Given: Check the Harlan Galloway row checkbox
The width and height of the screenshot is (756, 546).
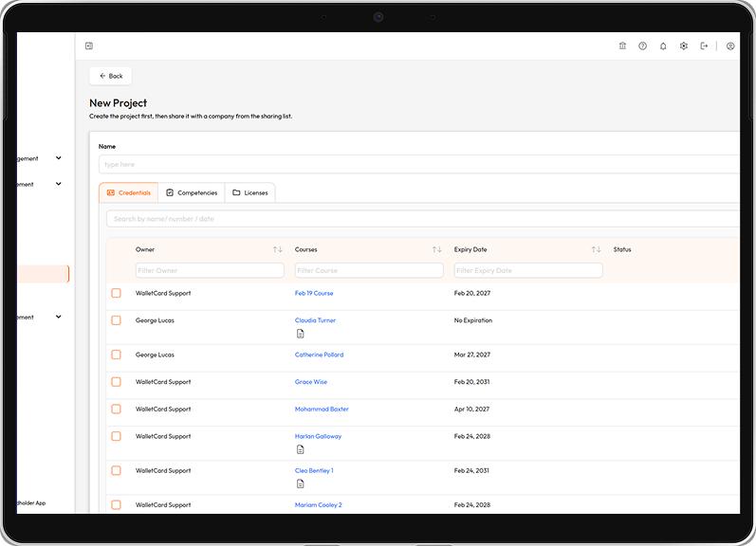Looking at the screenshot, I should [116, 436].
